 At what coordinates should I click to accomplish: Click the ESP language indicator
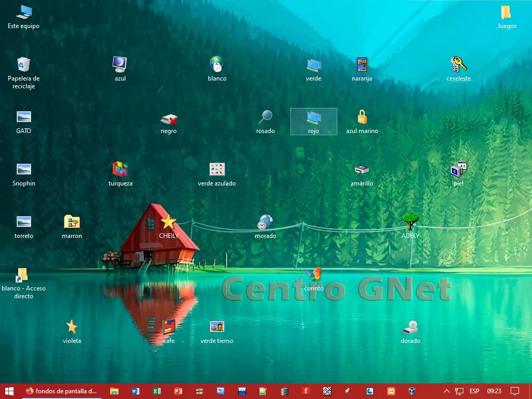[474, 391]
